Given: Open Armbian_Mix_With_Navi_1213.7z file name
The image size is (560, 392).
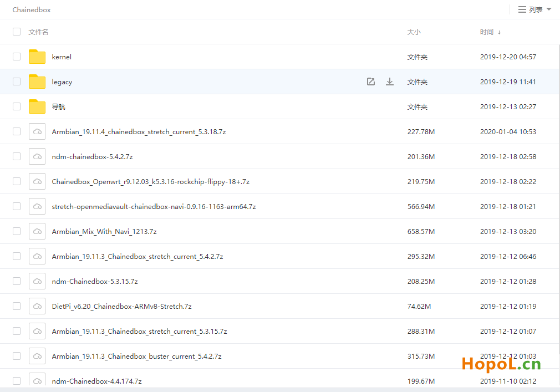Looking at the screenshot, I should [x=104, y=232].
